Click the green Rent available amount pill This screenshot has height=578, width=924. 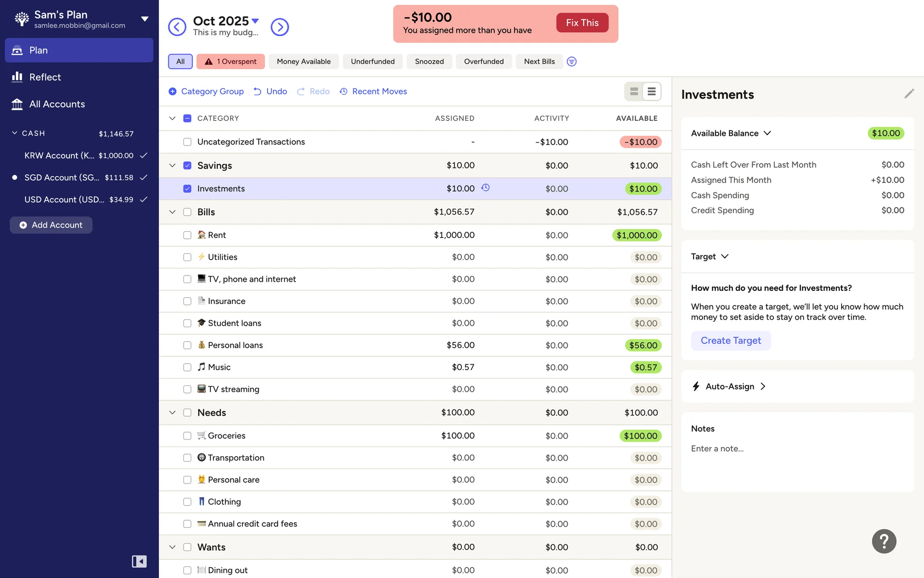[x=637, y=235]
